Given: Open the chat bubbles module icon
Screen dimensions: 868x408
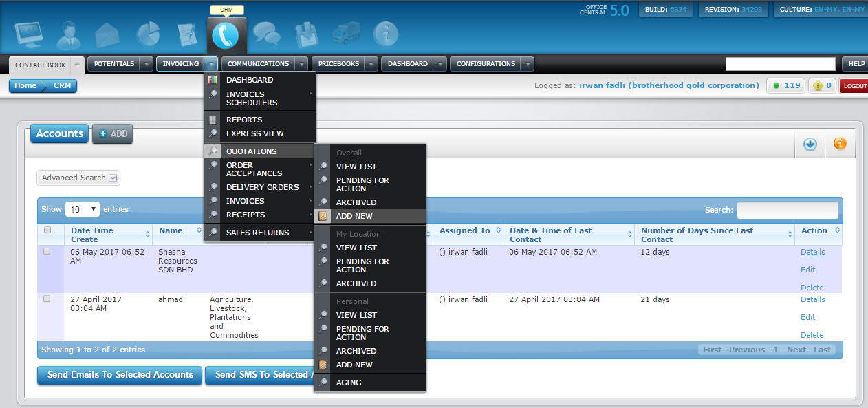Looking at the screenshot, I should [x=266, y=34].
